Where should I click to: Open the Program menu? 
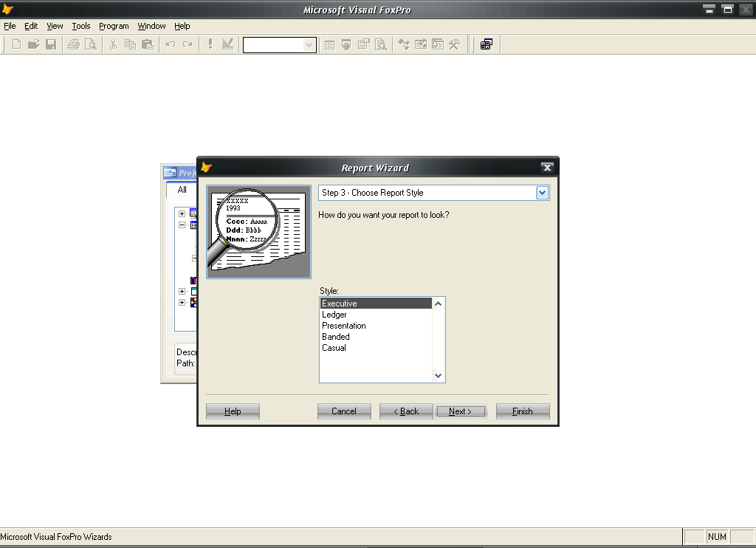114,26
